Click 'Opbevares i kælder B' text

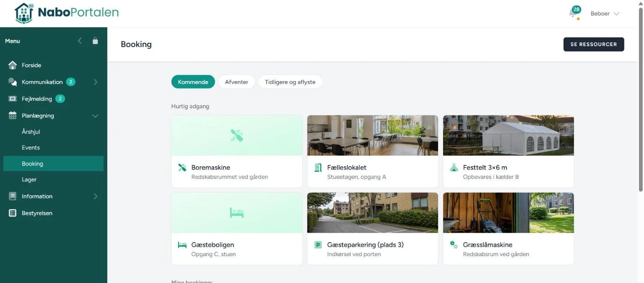pos(491,177)
